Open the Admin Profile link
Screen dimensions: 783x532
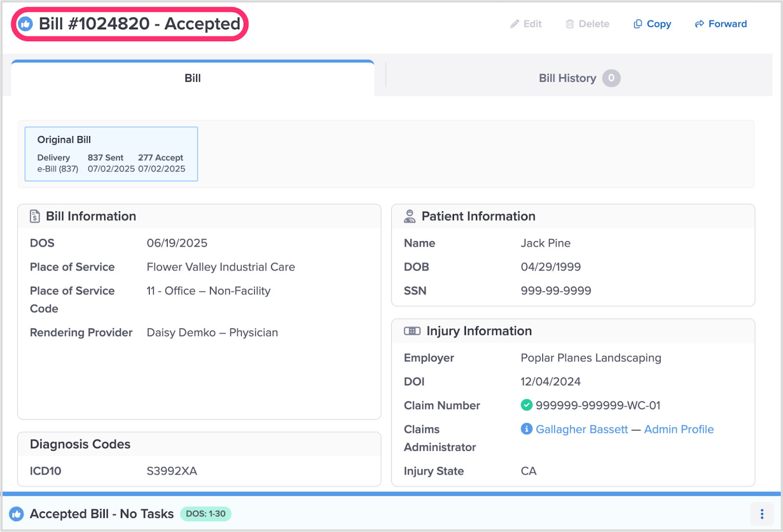(679, 429)
